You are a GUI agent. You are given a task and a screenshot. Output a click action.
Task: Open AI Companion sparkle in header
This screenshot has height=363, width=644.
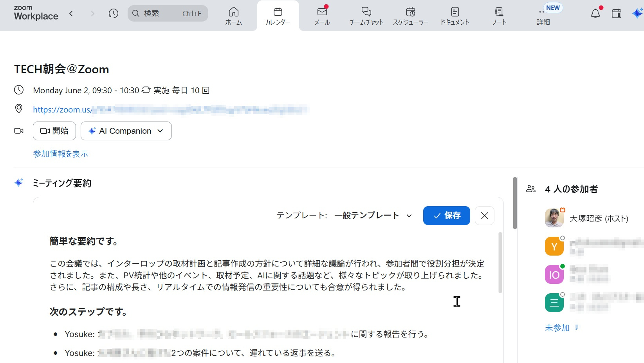[x=637, y=14]
